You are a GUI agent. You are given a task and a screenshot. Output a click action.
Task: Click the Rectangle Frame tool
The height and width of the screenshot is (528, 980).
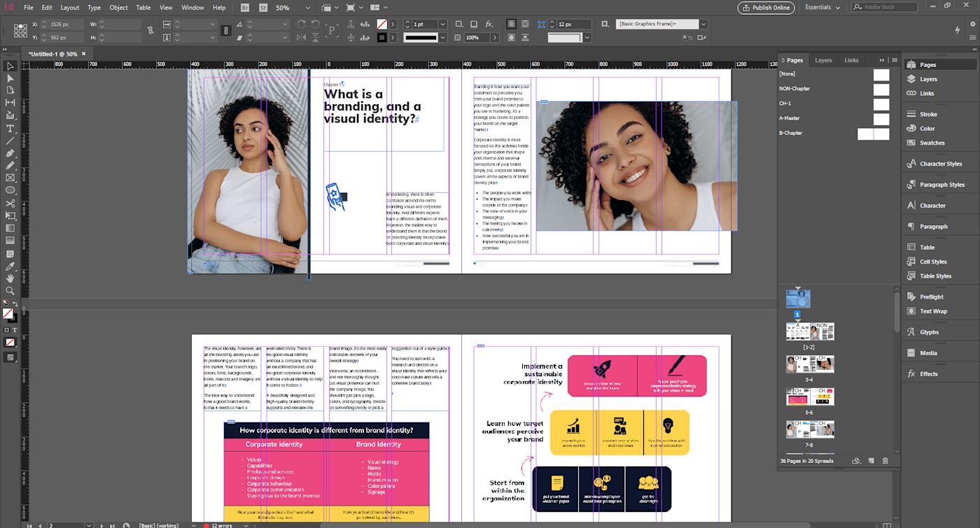coord(10,178)
